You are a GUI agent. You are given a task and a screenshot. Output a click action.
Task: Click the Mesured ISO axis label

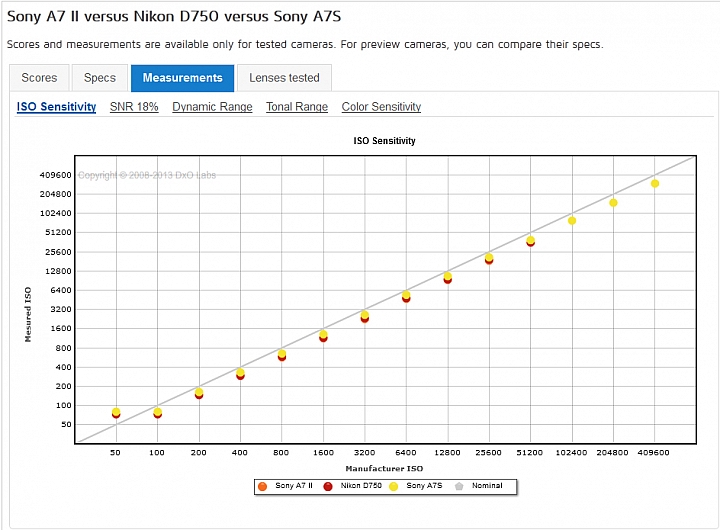tap(28, 315)
